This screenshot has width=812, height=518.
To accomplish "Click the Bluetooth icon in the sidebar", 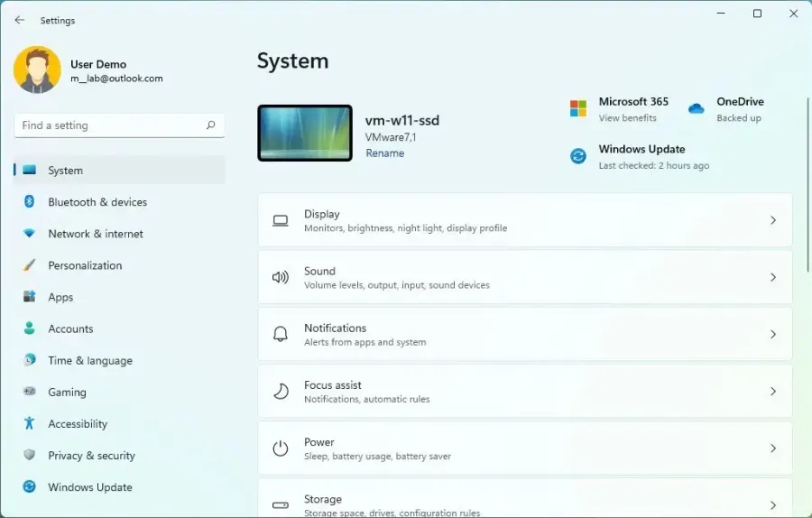I will point(30,201).
